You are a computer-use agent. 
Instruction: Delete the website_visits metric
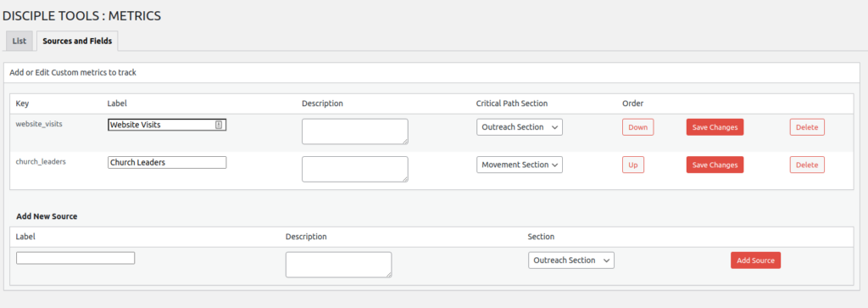click(x=807, y=127)
